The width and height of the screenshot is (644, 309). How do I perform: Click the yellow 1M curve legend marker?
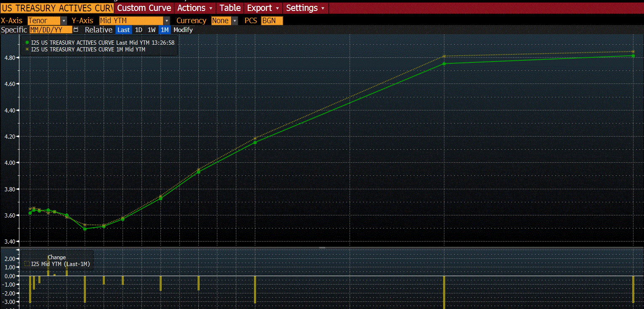[27, 49]
